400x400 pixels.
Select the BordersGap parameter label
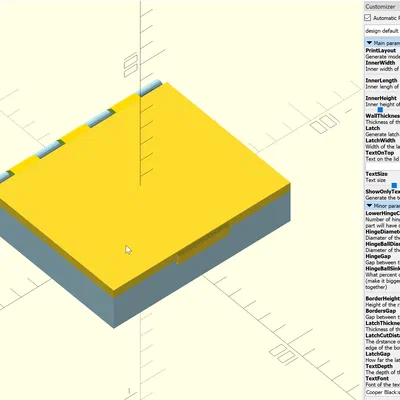(x=381, y=311)
